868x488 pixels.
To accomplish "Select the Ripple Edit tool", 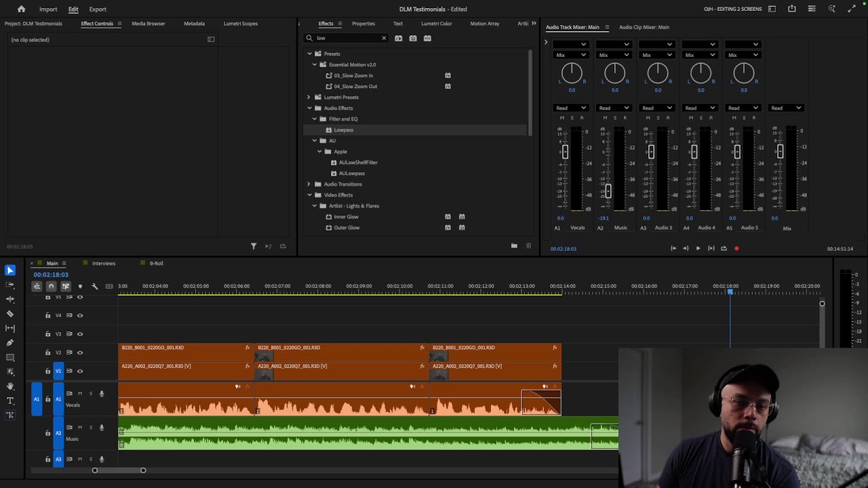I will (x=10, y=299).
